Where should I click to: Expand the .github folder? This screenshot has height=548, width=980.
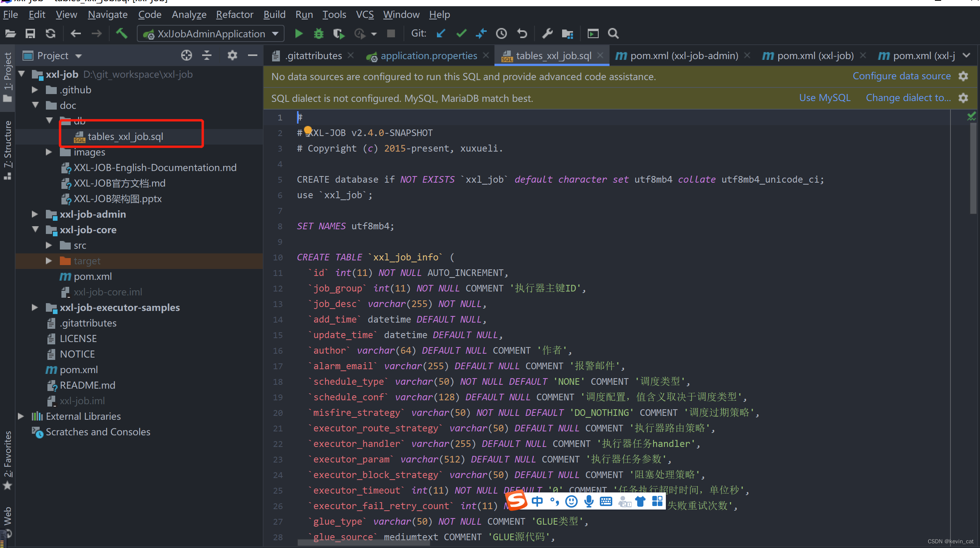click(x=35, y=90)
